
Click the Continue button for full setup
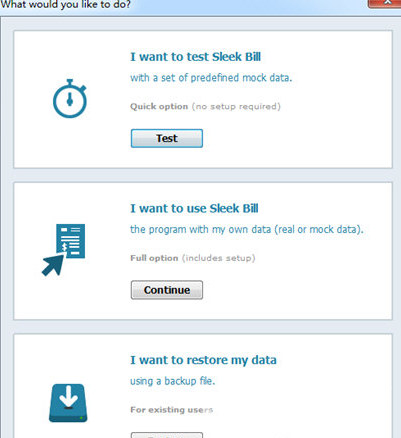(167, 290)
